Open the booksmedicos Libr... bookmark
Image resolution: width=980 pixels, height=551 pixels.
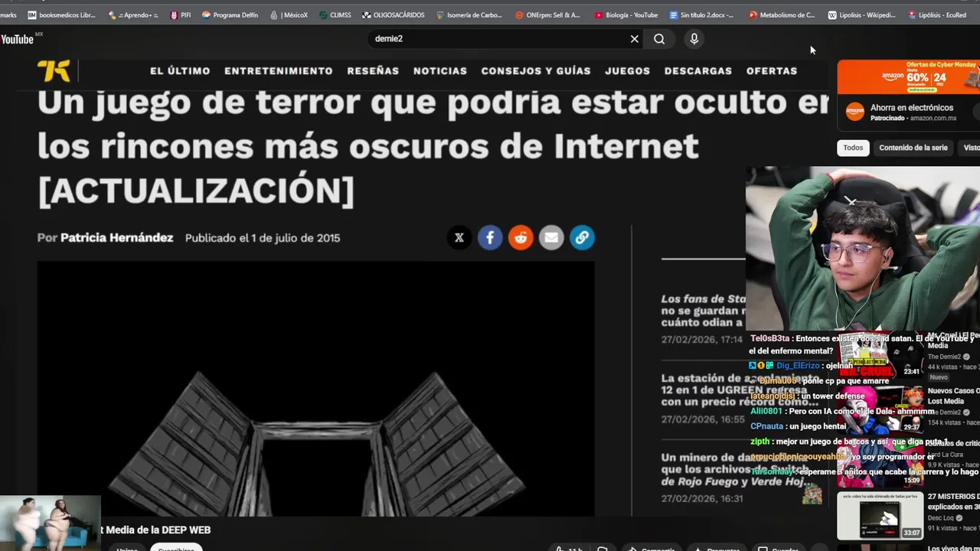pos(61,15)
